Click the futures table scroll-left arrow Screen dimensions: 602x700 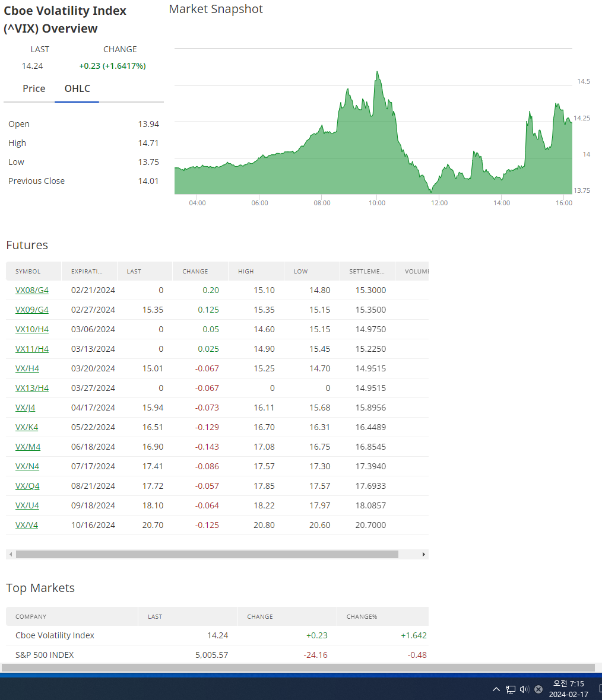[11, 555]
